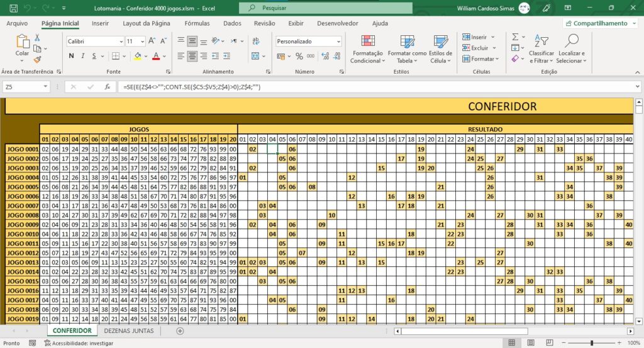Open the Calibri font name dropdown
Viewport: 644px width, 348px height.
(121, 41)
